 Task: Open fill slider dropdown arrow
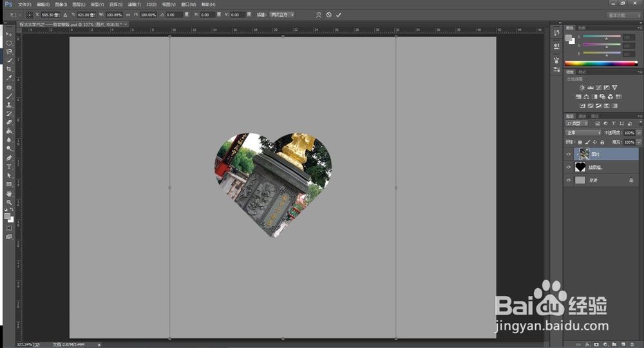(x=639, y=142)
